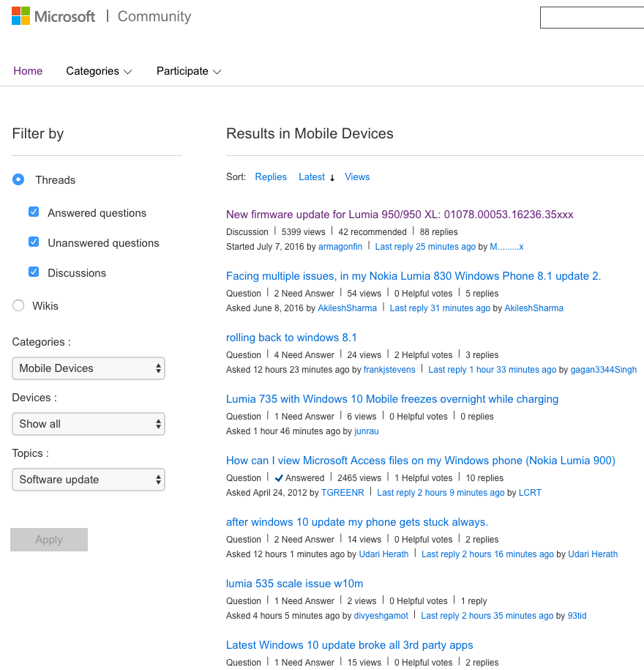Screen dimensions: 644x670
Task: Jump to last reply 2 hours 16 minutes ago
Action: point(487,554)
